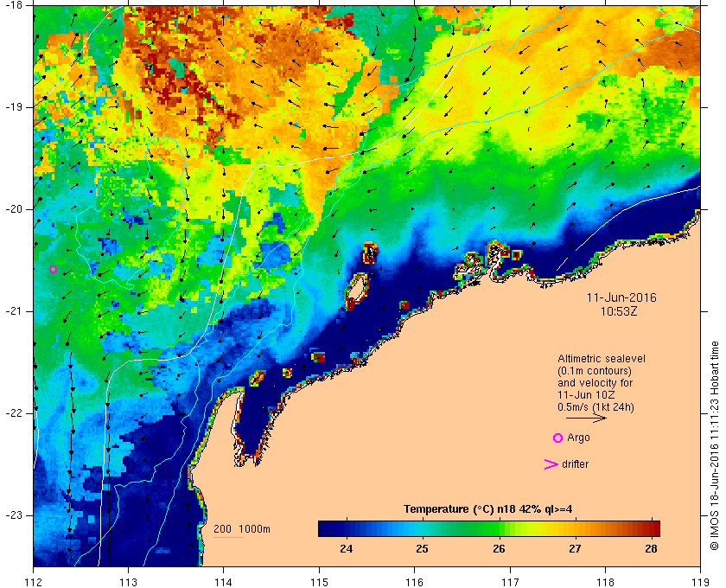Click the latitude axis label -18
The image size is (726, 588).
pyautogui.click(x=14, y=5)
